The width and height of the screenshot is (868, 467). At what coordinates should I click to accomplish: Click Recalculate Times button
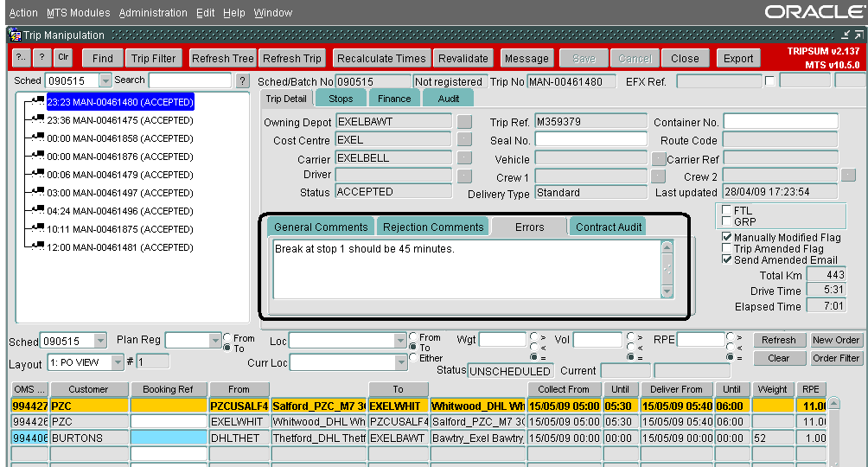click(381, 58)
